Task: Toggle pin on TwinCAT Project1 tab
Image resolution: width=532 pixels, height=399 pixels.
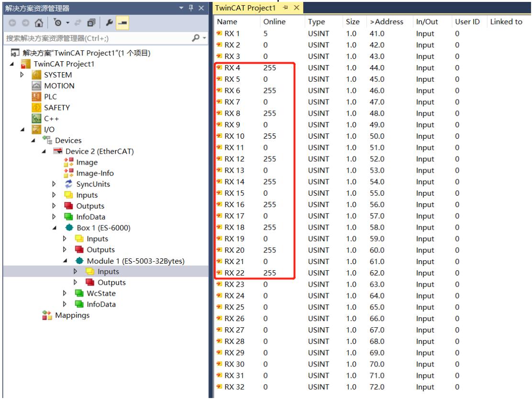Action: 285,8
